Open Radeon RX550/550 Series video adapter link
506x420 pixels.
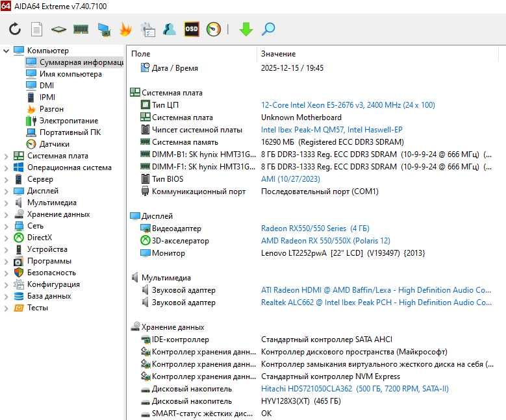[315, 229]
